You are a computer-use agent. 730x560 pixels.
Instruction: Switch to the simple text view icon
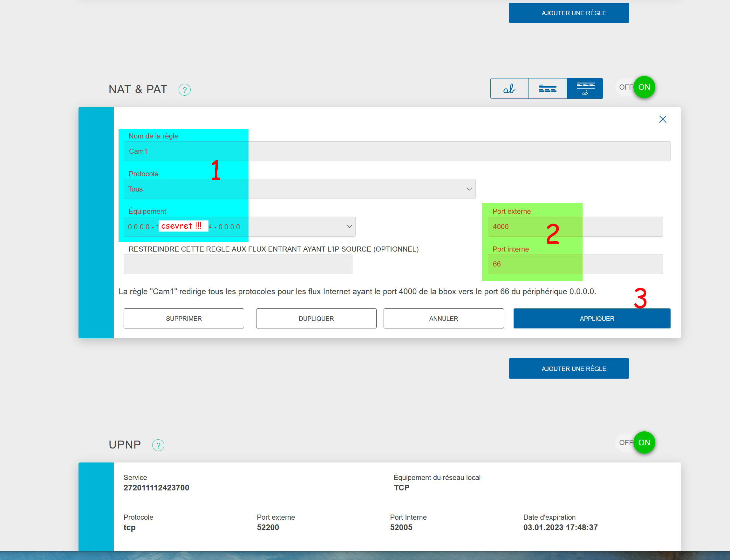pos(509,88)
